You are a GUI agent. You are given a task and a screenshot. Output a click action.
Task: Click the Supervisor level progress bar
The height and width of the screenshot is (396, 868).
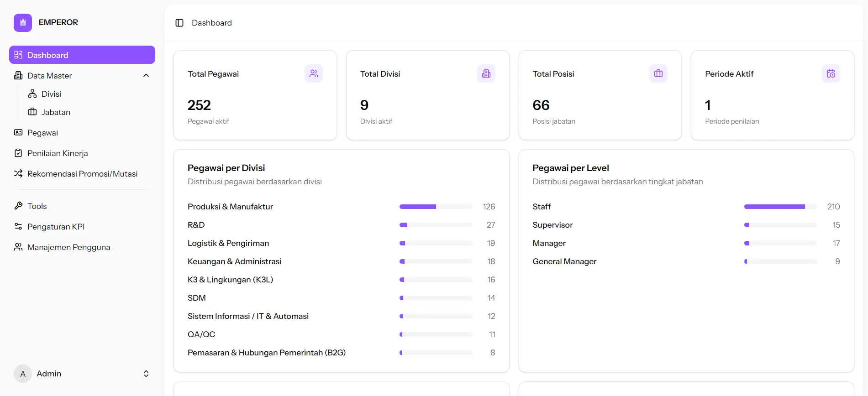click(780, 225)
